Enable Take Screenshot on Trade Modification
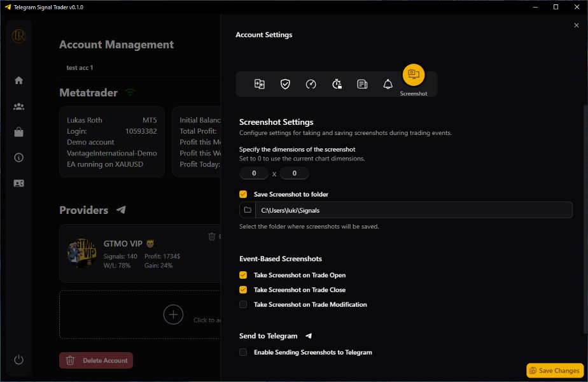This screenshot has width=588, height=382. point(243,304)
